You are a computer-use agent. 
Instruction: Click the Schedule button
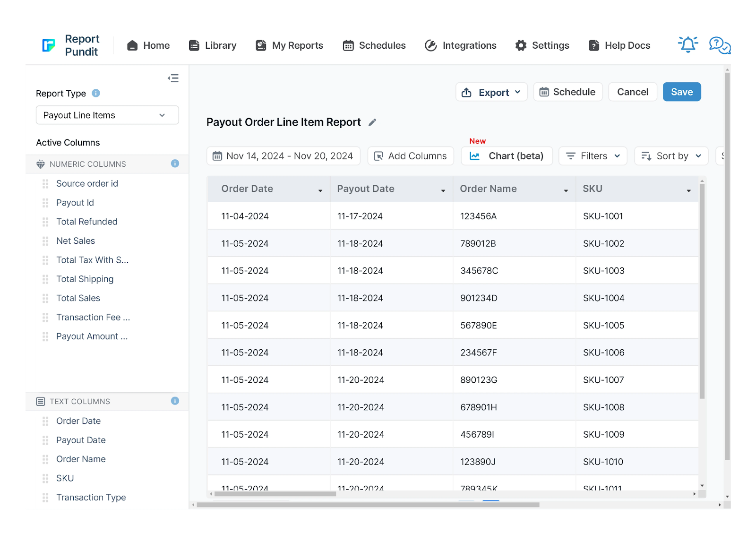click(568, 92)
